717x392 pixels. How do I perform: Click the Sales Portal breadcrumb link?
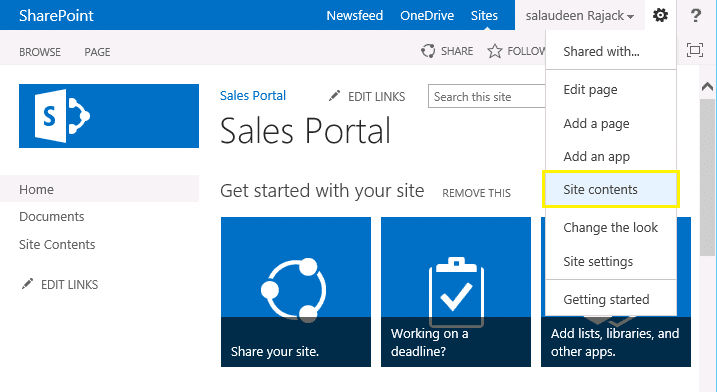253,95
